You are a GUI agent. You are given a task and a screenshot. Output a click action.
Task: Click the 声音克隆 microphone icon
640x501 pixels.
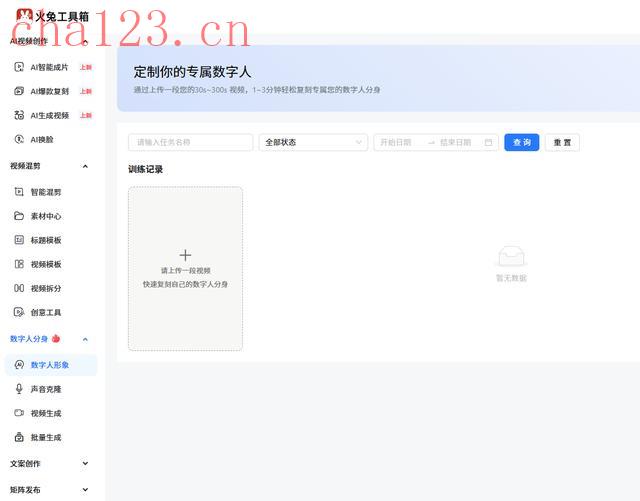coord(19,389)
